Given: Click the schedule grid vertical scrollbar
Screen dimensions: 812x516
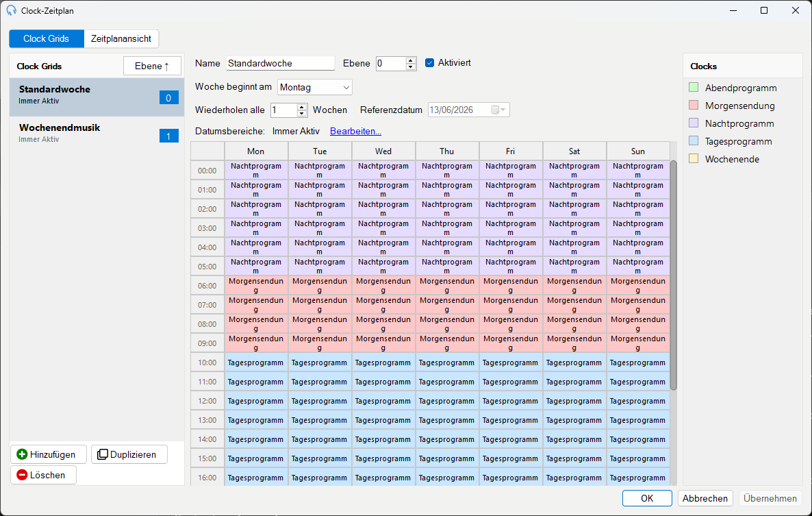Looking at the screenshot, I should (673, 275).
